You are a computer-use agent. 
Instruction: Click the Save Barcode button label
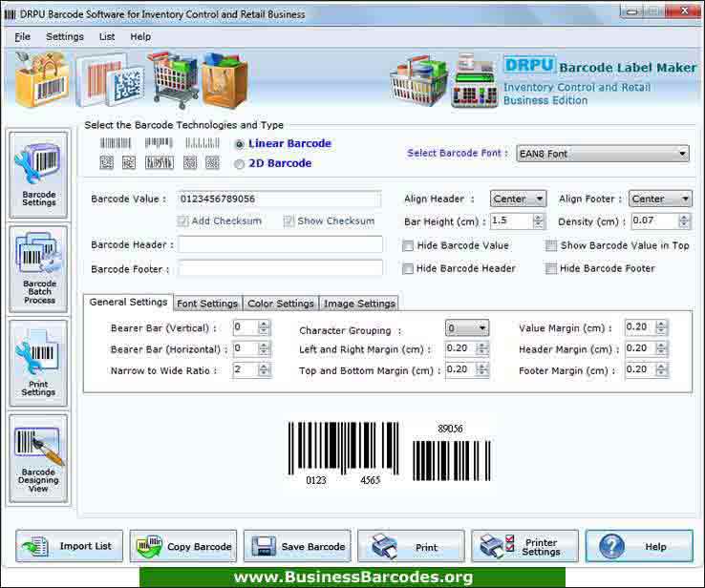point(313,547)
